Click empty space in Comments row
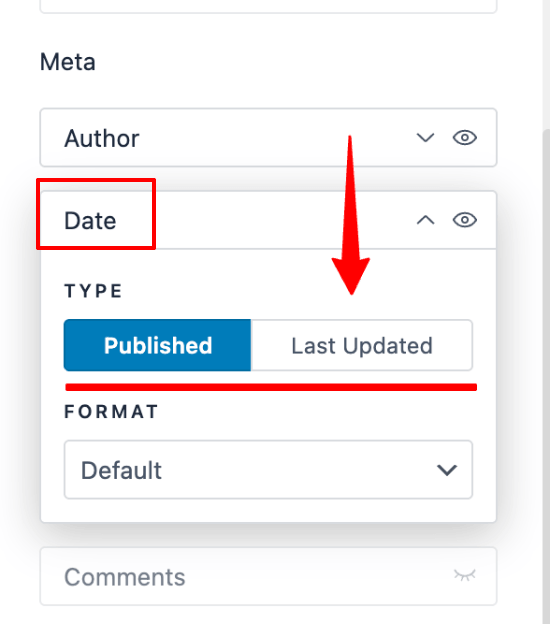The image size is (550, 624). click(318, 576)
